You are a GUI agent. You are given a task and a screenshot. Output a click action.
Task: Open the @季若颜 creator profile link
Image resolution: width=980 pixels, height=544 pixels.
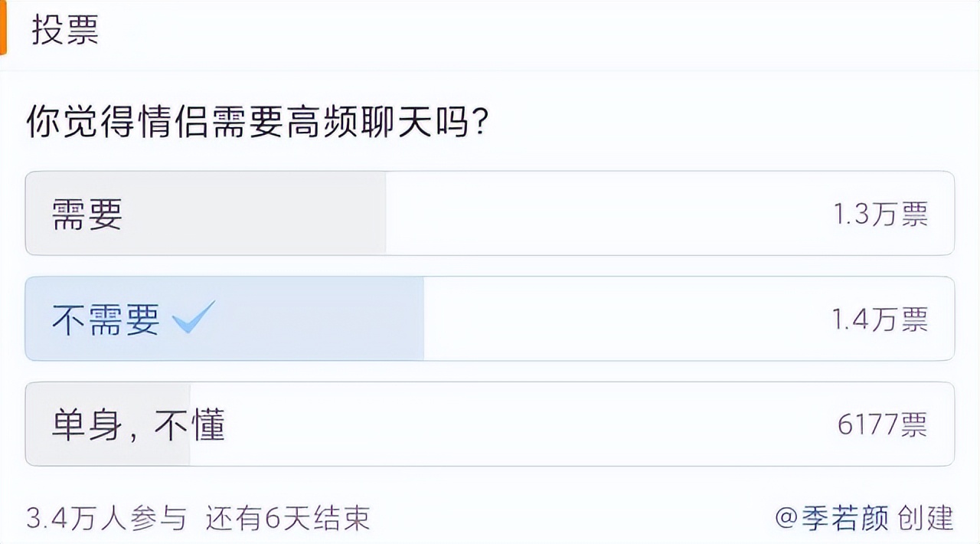[x=832, y=518]
